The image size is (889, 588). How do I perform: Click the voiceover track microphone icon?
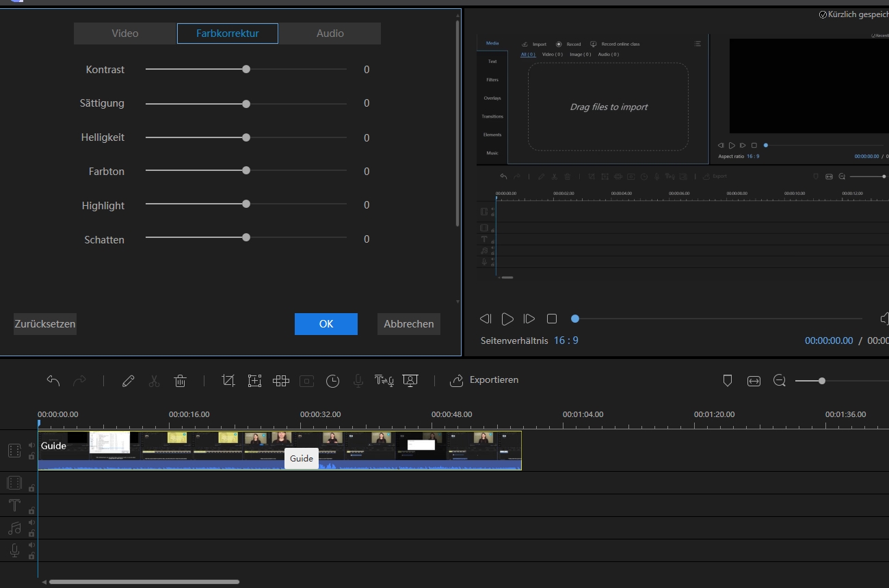click(x=14, y=550)
